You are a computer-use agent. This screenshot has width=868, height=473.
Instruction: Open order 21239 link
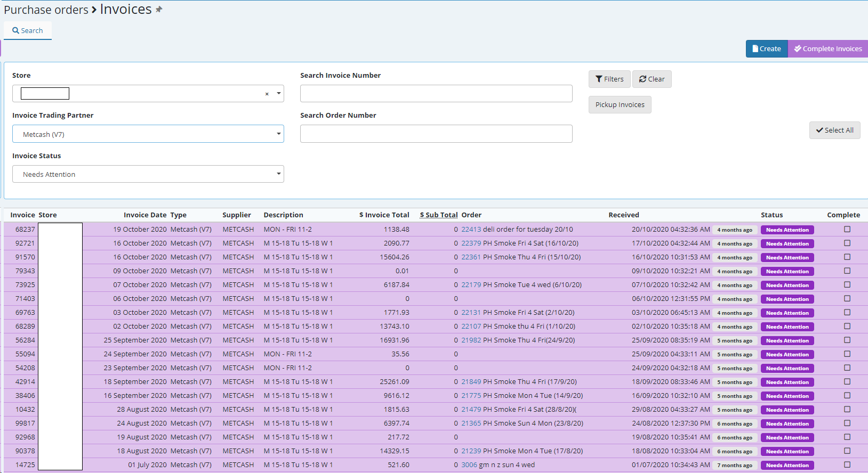point(471,451)
